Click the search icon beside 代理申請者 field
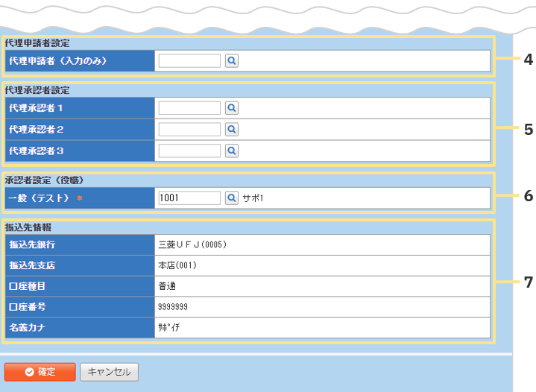This screenshot has width=536, height=392. (x=232, y=61)
